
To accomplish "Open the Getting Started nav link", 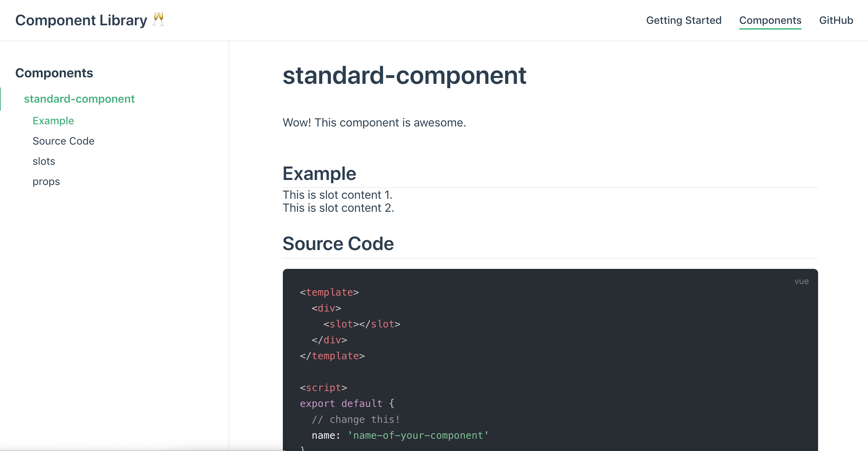I will pos(684,20).
